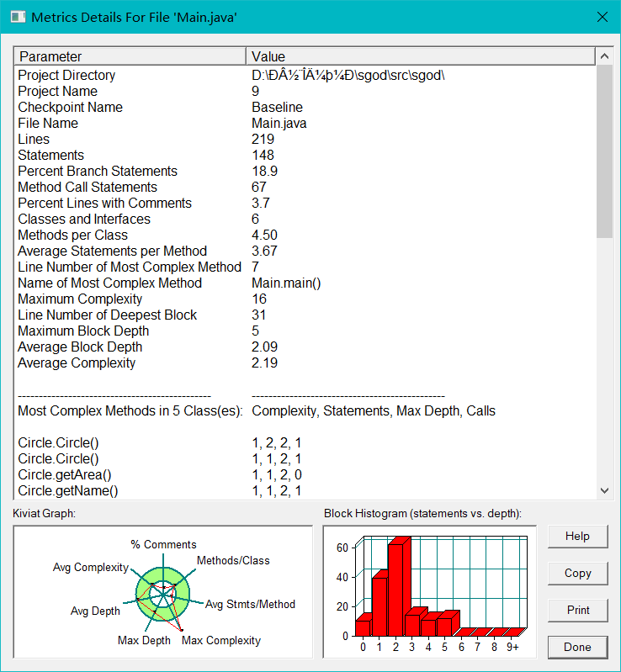Click the histogram bar for depth 0
The image size is (621, 672).
coord(364,626)
